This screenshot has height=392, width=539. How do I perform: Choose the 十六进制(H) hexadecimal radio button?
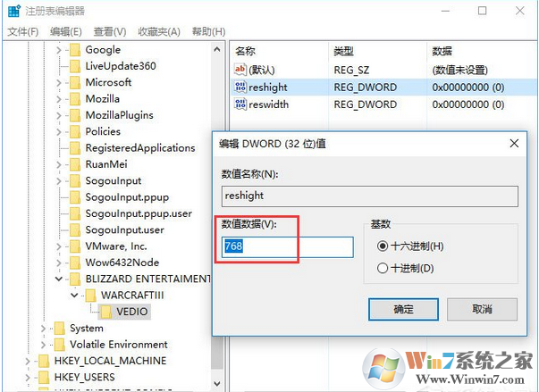click(x=383, y=246)
